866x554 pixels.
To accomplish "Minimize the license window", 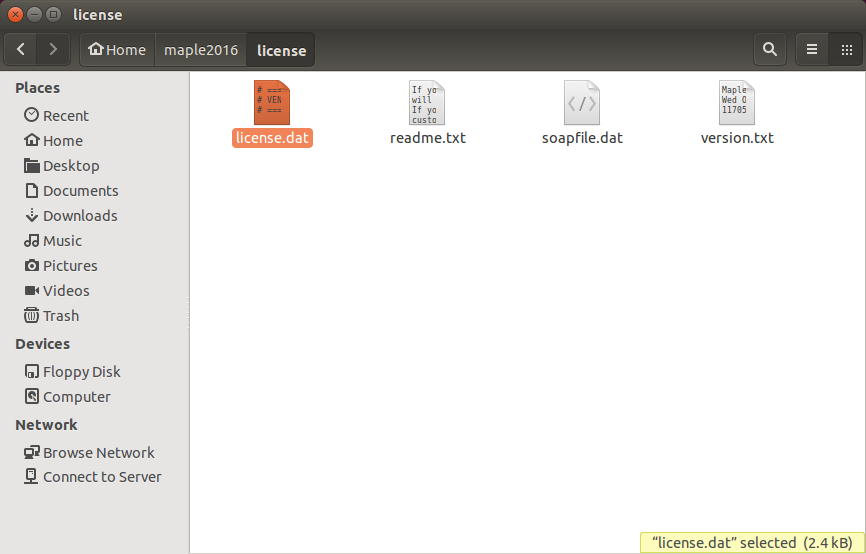I will pos(34,14).
